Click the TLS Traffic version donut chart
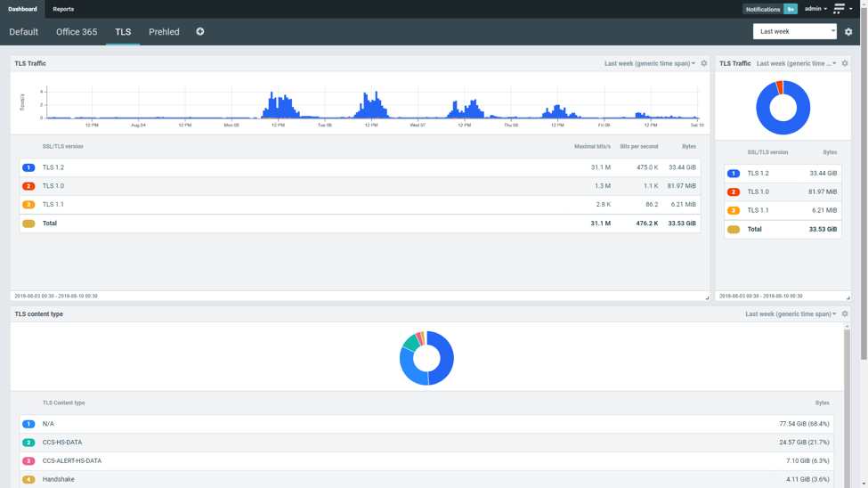This screenshot has width=868, height=488. pos(783,108)
